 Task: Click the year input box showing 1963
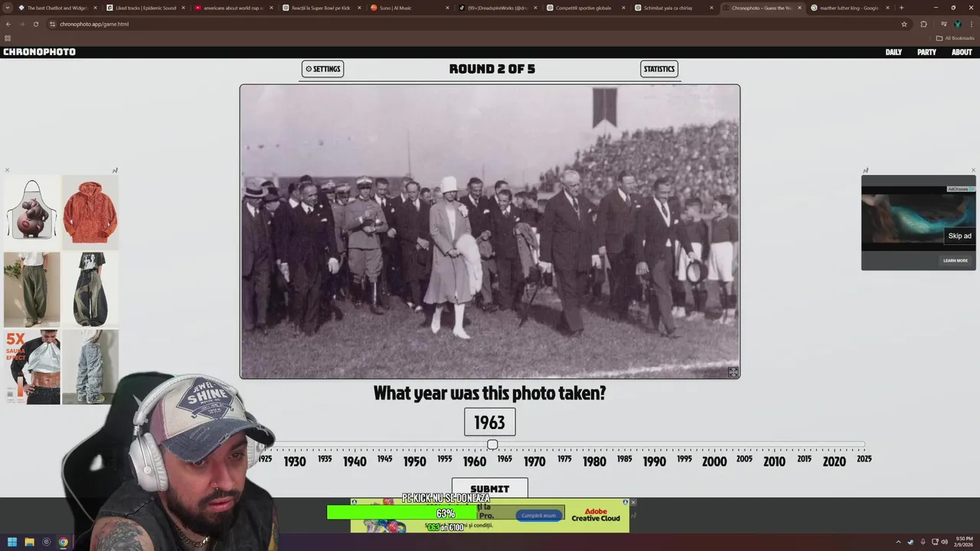[490, 422]
